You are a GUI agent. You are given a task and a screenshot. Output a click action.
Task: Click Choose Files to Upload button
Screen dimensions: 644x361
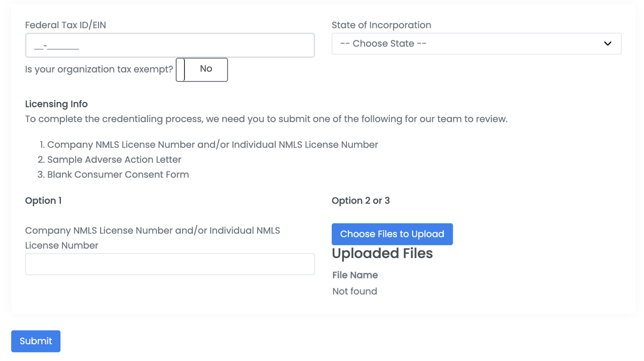392,234
